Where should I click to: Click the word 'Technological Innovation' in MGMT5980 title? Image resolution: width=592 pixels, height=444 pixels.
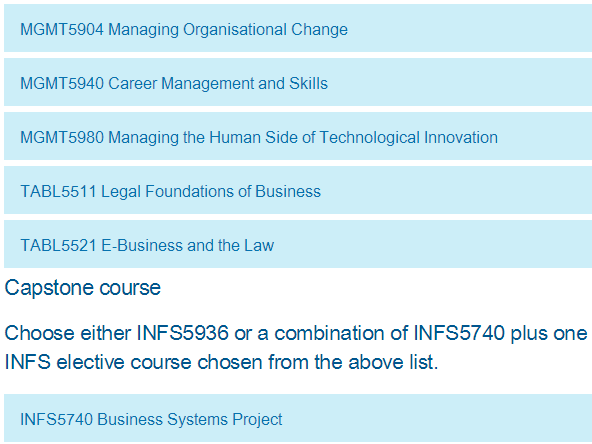coord(409,137)
